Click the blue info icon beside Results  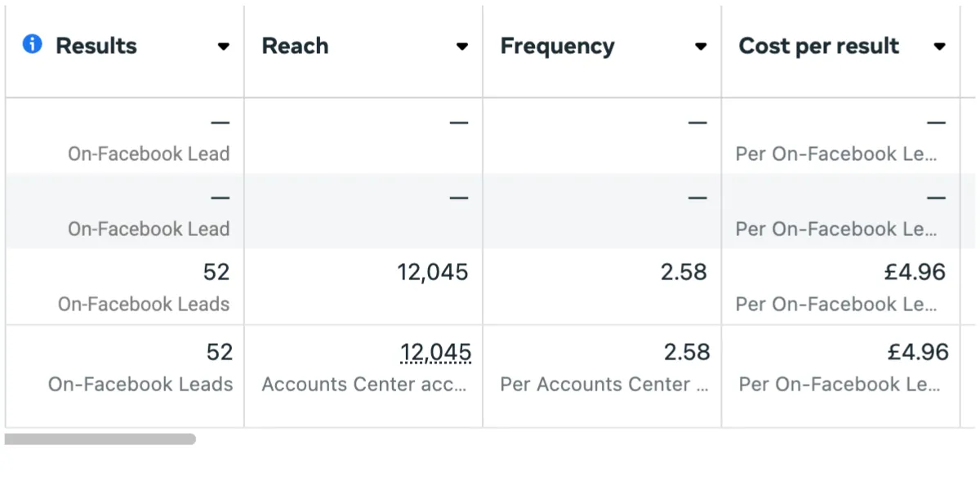(x=33, y=45)
